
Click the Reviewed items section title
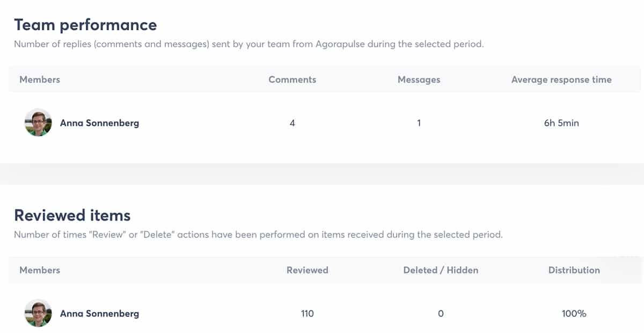[72, 215]
